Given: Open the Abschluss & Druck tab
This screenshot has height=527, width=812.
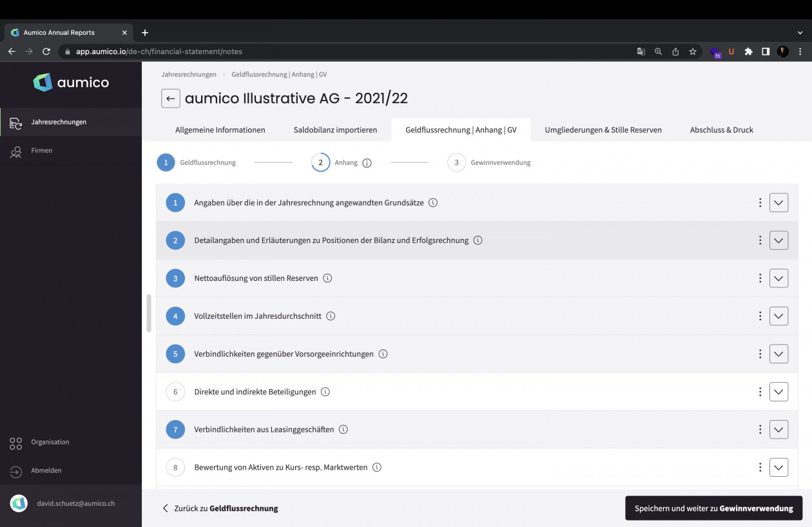Looking at the screenshot, I should pos(721,130).
